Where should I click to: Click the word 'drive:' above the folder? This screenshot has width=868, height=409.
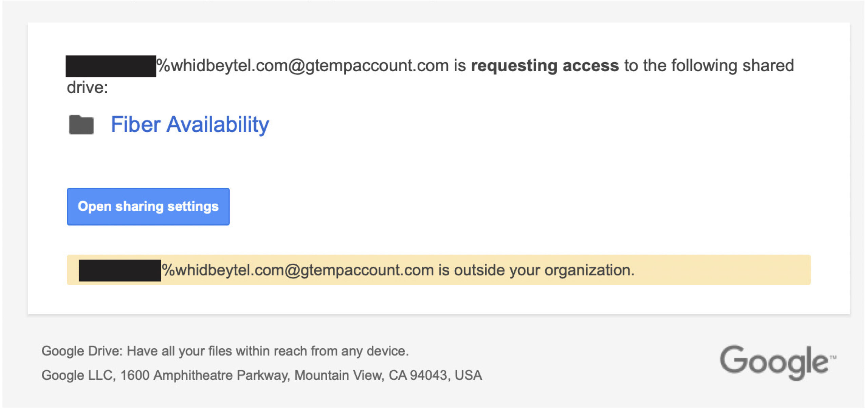[x=87, y=87]
